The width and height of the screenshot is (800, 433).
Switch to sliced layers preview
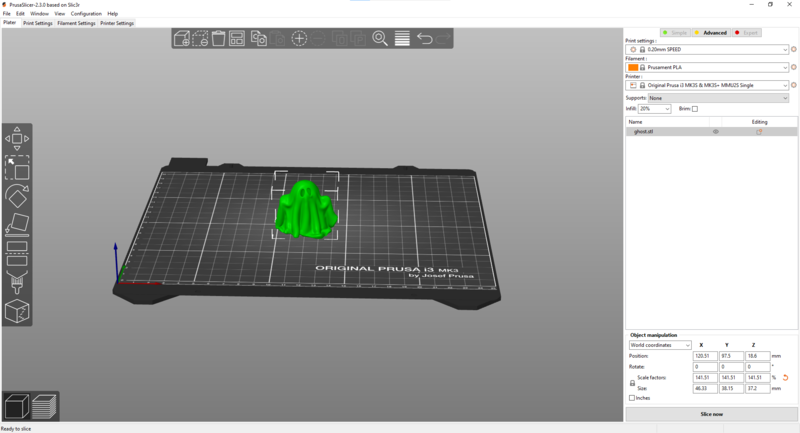[44, 406]
